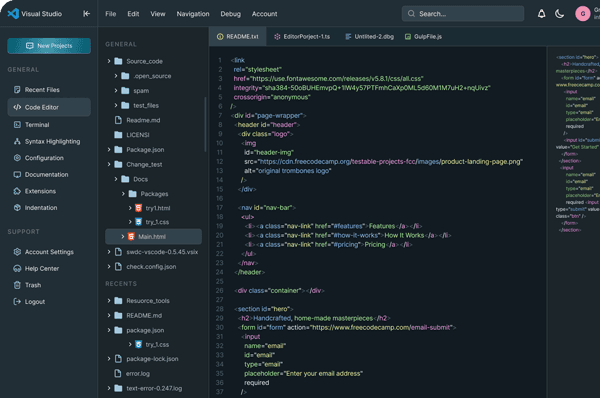Viewport: 600px width, 398px height.
Task: Click the HTML5 icon beside try1.html
Action: pos(139,208)
